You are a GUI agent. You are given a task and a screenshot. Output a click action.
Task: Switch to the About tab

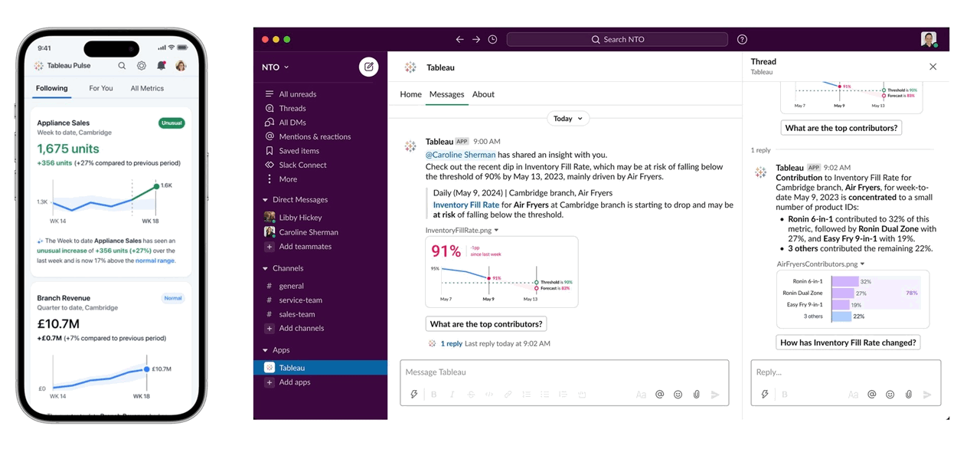click(483, 94)
